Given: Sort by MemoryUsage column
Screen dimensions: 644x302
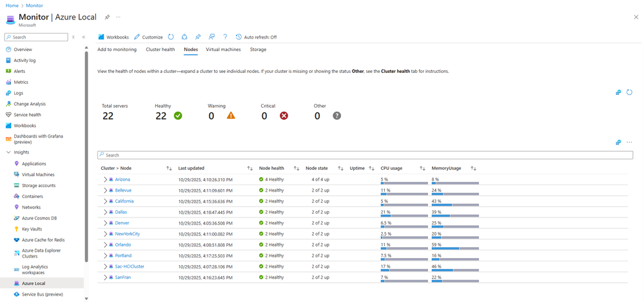Looking at the screenshot, I should (474, 168).
